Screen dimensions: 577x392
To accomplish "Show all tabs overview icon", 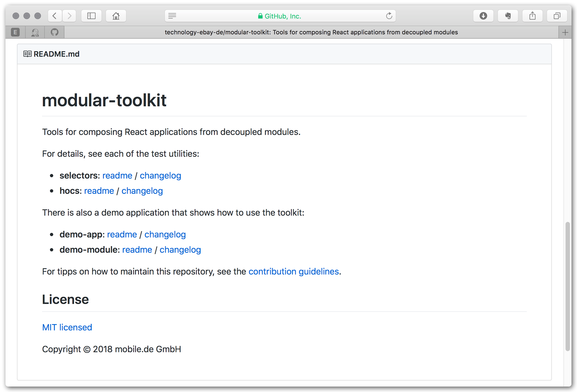I will 557,16.
